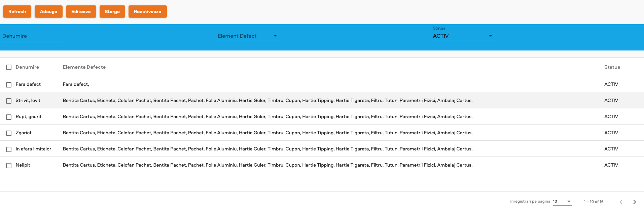Open the Element Defect filter dropdown
Image resolution: width=644 pixels, height=209 pixels.
point(248,36)
